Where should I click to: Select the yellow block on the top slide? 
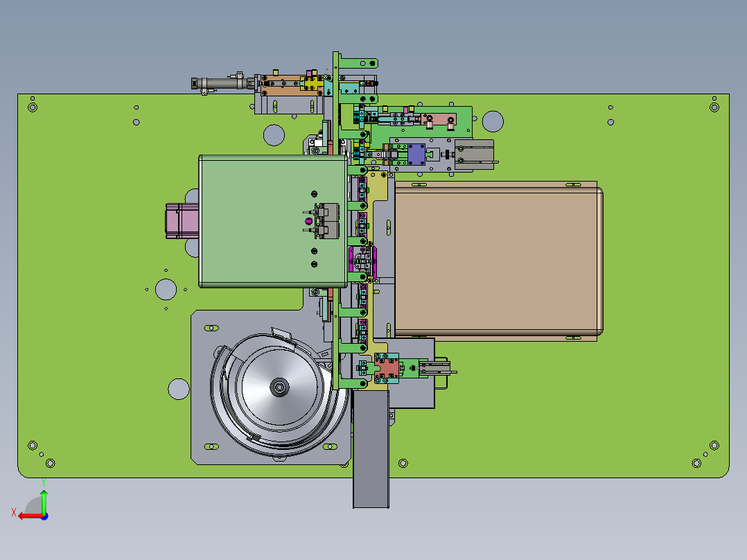pyautogui.click(x=312, y=84)
